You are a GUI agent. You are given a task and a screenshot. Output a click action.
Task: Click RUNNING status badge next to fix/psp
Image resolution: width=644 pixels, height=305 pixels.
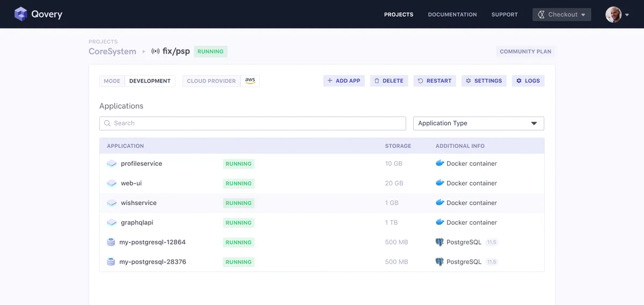click(x=210, y=51)
